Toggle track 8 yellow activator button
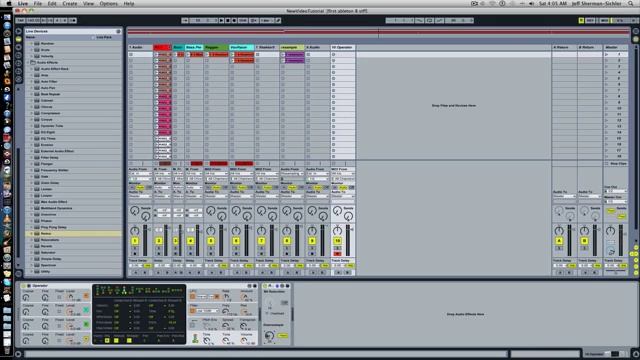 point(287,241)
